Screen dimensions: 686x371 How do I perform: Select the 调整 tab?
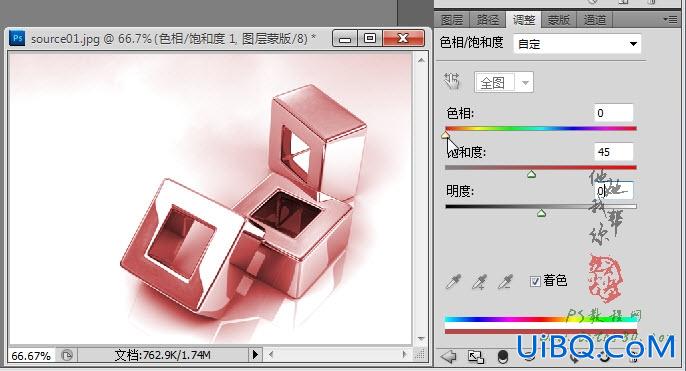click(524, 20)
